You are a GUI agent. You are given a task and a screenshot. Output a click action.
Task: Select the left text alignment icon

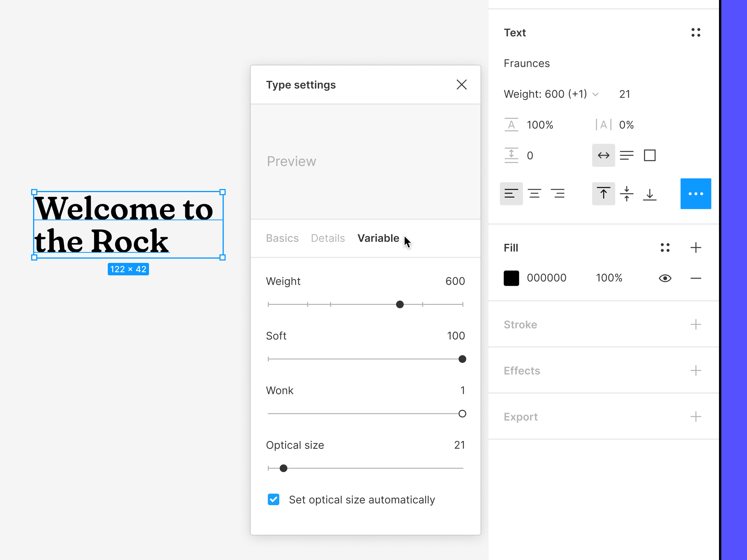(511, 194)
